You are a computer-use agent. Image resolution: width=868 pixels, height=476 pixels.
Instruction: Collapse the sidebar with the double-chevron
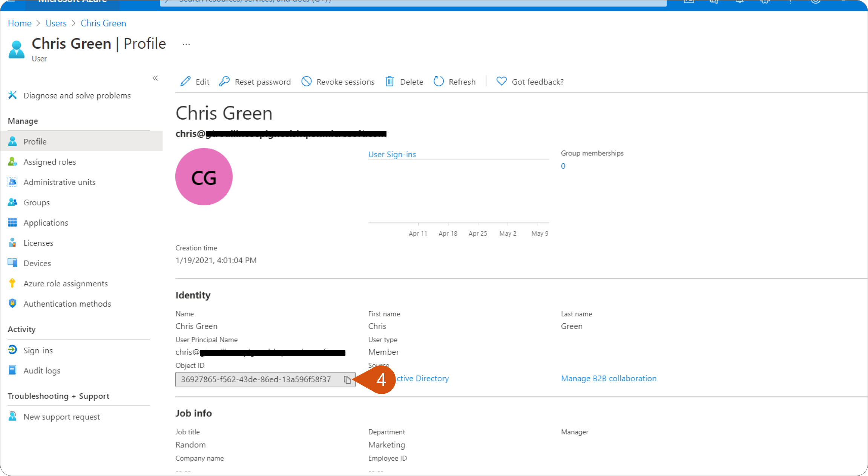click(155, 78)
